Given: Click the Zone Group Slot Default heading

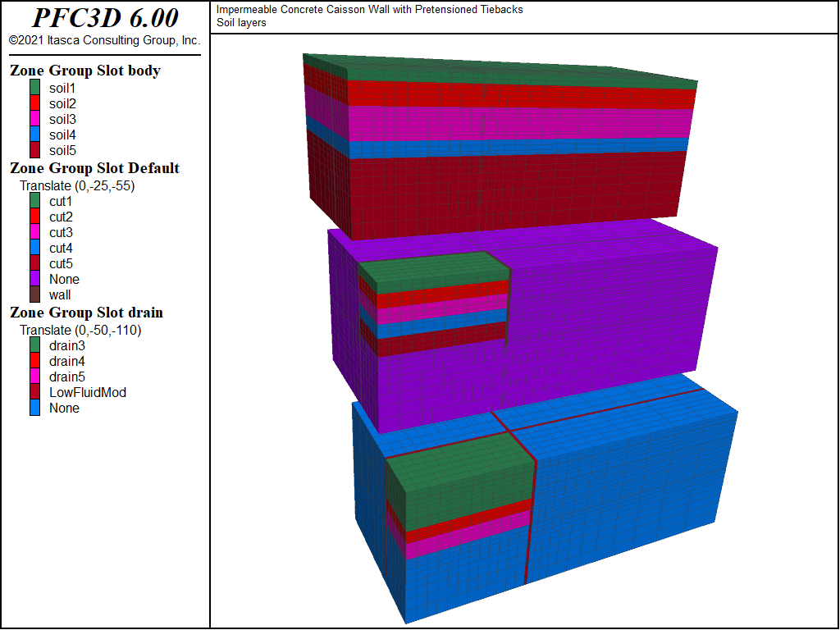Looking at the screenshot, I should coord(94,167).
